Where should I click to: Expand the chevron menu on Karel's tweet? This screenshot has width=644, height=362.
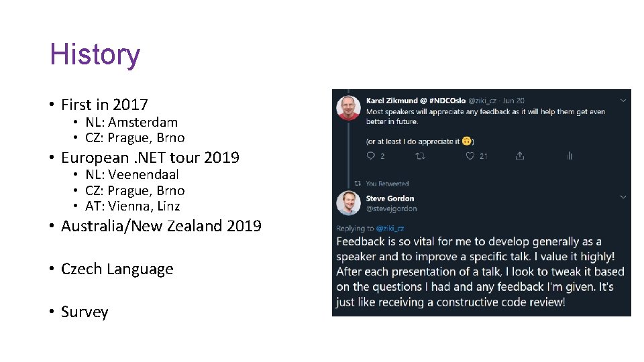coord(623,101)
